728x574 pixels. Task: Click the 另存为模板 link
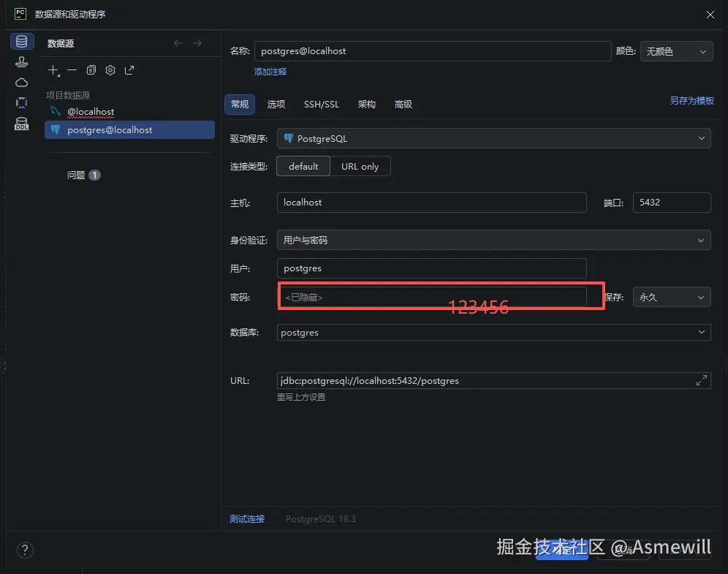(x=691, y=101)
